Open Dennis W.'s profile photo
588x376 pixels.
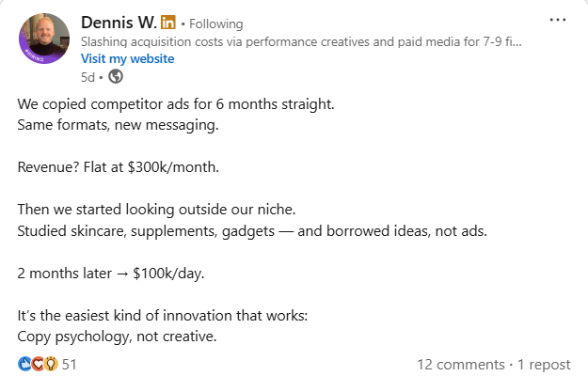point(44,39)
